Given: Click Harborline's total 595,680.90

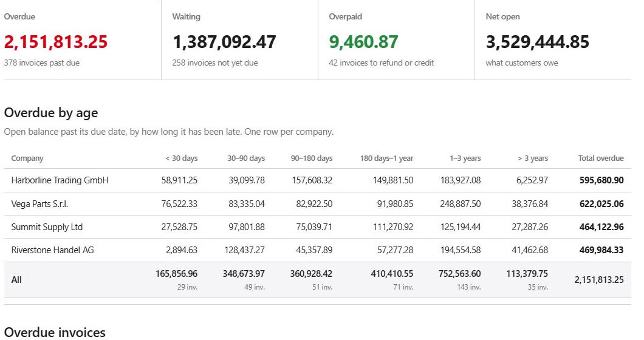Looking at the screenshot, I should click(x=601, y=180).
